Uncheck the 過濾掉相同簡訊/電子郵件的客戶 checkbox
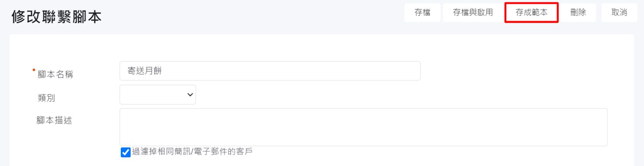The height and width of the screenshot is (166, 644). [x=126, y=152]
